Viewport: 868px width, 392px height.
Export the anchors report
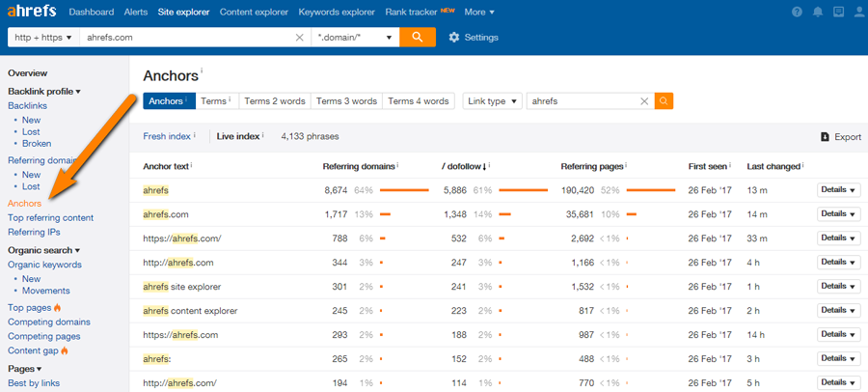pos(841,137)
